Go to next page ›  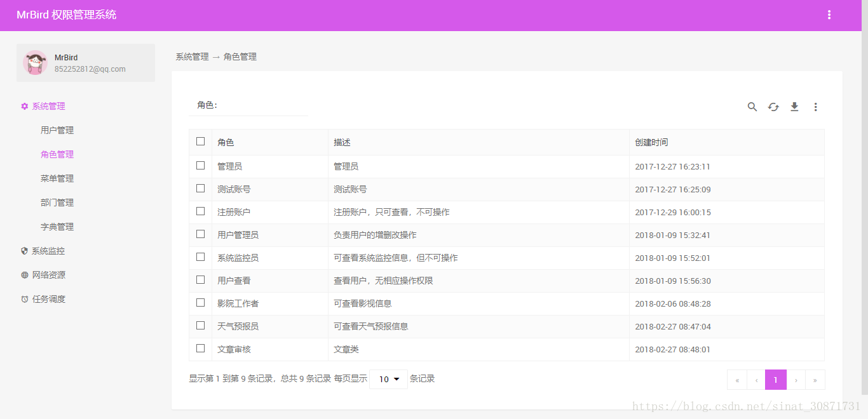[x=796, y=380]
